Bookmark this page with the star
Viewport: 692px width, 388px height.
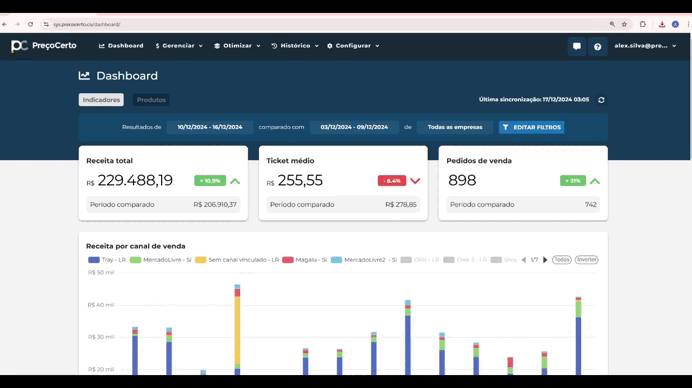click(624, 24)
